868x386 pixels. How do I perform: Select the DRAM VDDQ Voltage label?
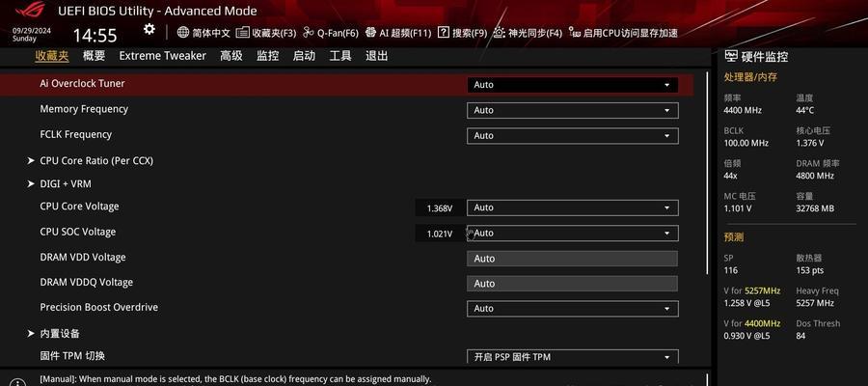pos(87,283)
